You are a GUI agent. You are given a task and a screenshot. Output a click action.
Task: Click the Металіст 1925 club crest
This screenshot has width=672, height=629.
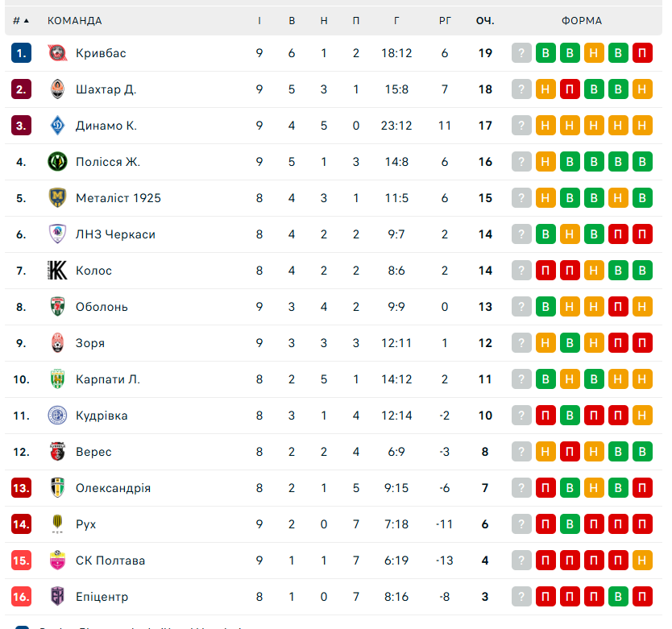point(57,198)
